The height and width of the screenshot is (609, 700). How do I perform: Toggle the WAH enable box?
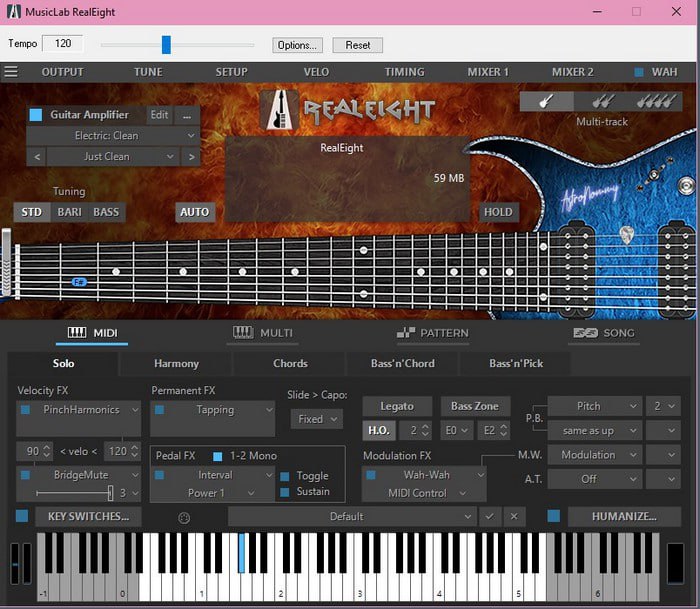tap(639, 72)
